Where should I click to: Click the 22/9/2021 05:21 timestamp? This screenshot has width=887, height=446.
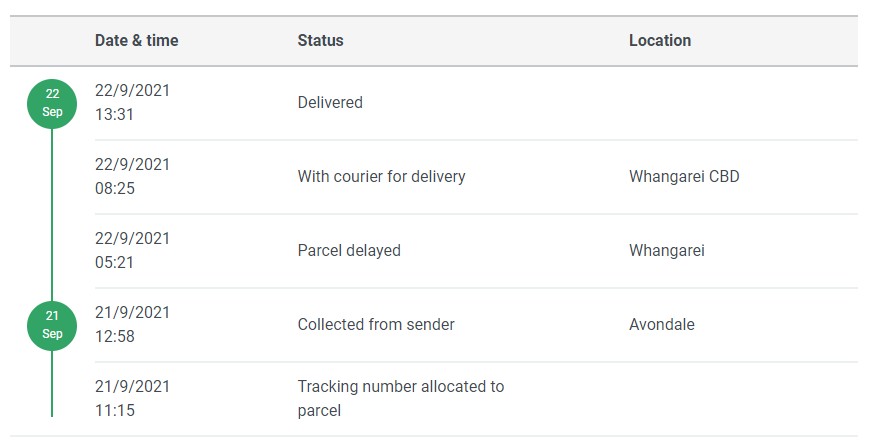(132, 250)
